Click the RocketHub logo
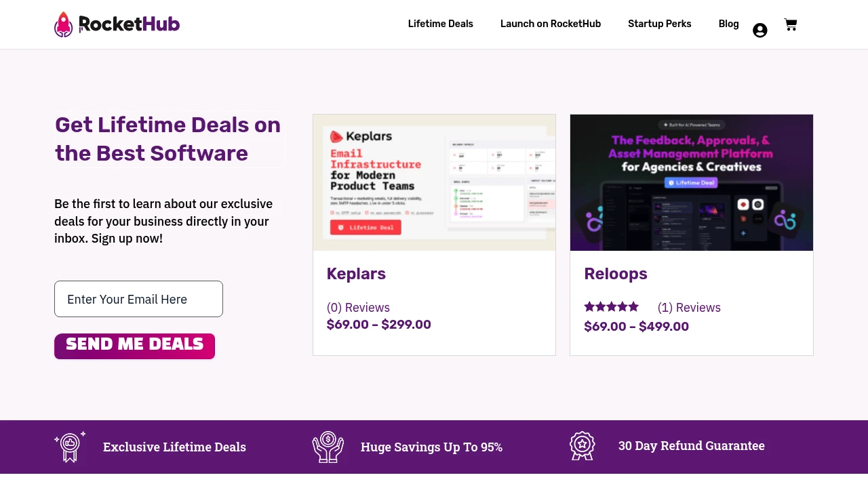The height and width of the screenshot is (488, 868). click(117, 24)
